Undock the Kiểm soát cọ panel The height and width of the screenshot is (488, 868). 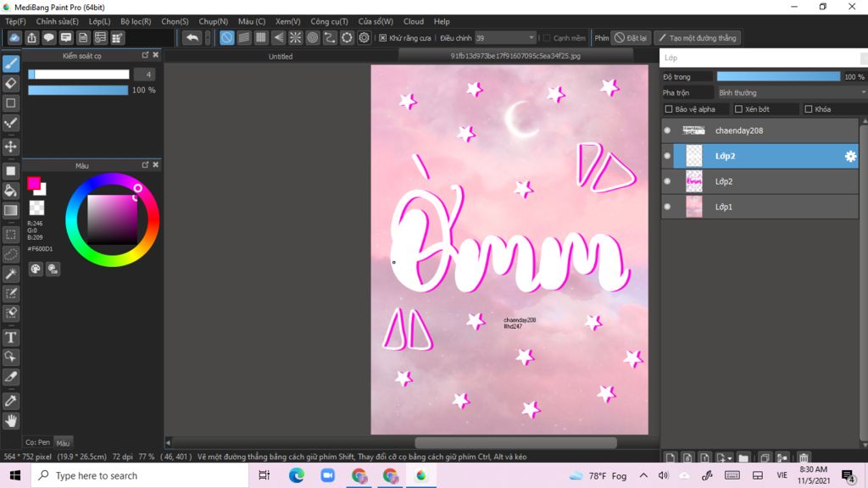click(x=145, y=55)
